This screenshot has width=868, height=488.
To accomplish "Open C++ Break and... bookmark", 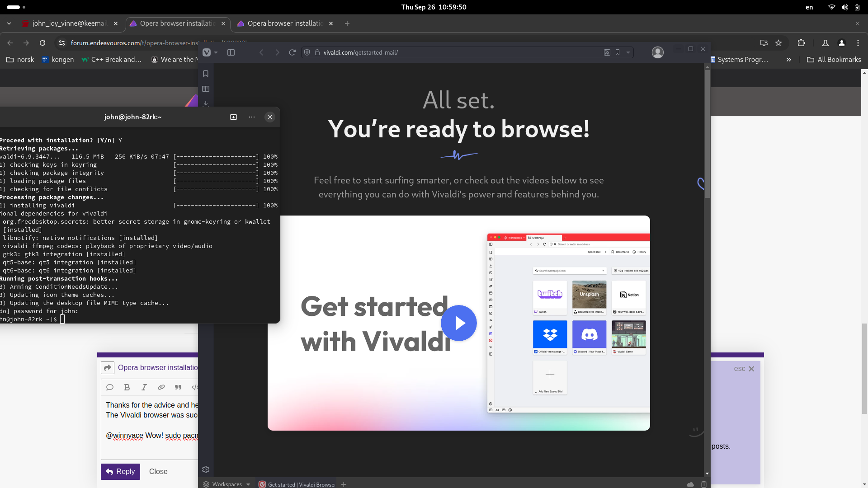I will (111, 60).
